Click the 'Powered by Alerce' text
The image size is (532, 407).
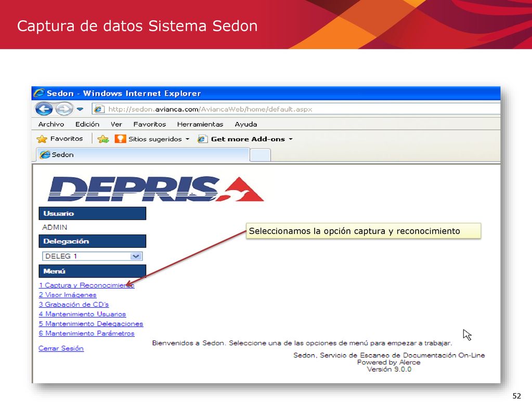coord(389,362)
